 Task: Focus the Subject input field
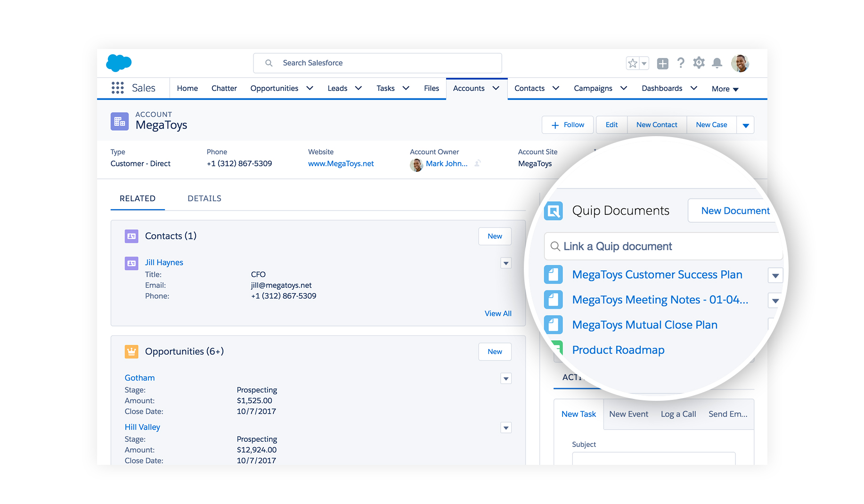[x=653, y=458]
